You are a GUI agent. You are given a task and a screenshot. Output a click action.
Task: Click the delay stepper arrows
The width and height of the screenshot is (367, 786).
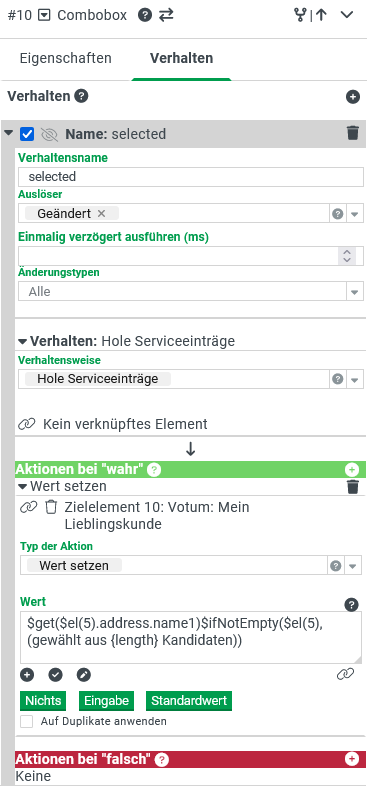(347, 256)
